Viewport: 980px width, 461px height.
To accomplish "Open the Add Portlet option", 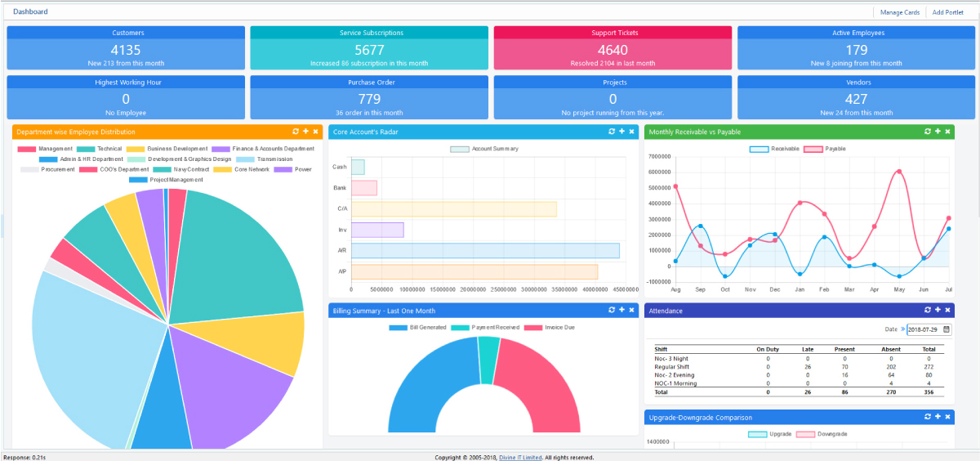I will pos(947,12).
